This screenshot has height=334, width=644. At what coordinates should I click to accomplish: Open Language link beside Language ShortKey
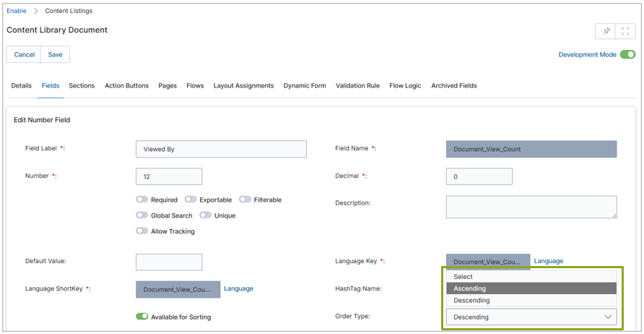239,288
